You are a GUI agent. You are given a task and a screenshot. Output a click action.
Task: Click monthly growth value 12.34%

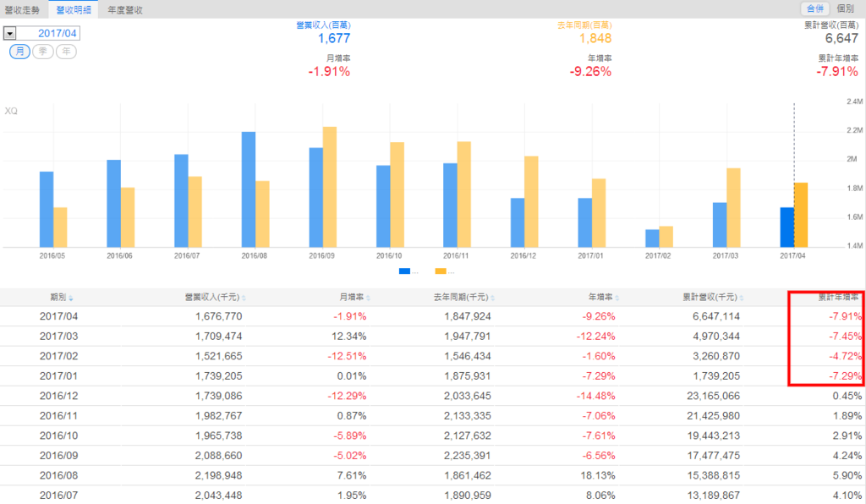(x=348, y=337)
